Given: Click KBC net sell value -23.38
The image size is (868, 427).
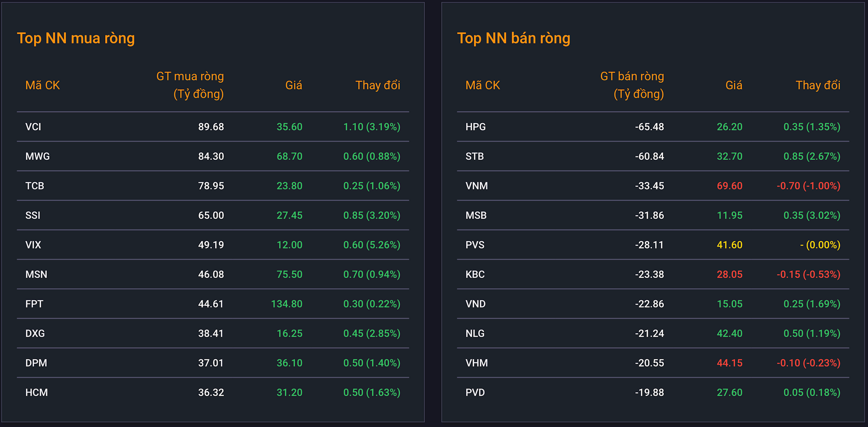Looking at the screenshot, I should point(649,275).
